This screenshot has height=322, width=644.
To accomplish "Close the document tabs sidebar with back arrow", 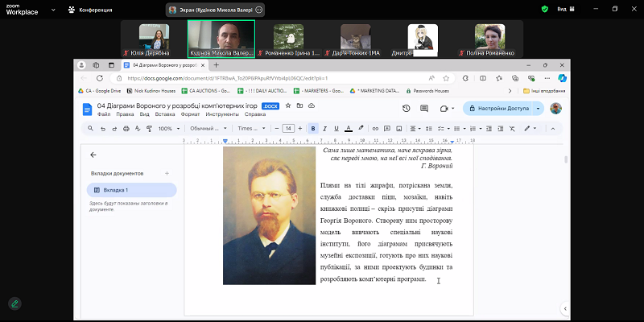I will [x=93, y=155].
